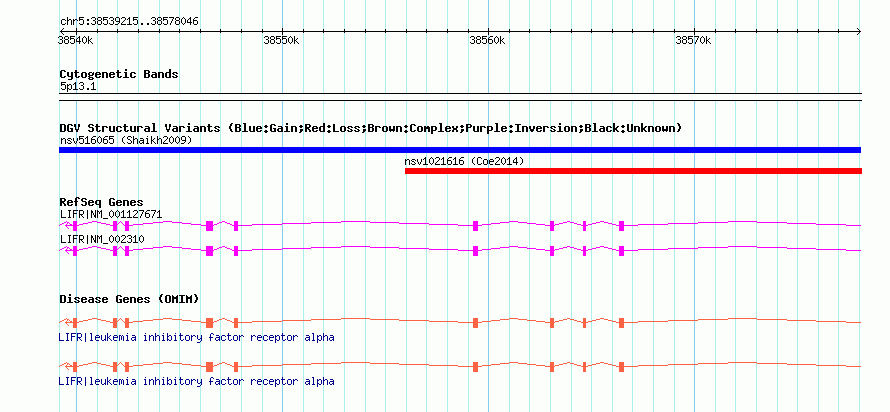Open the DGV Structural Variants track title
The height and width of the screenshot is (412, 890).
[371, 128]
